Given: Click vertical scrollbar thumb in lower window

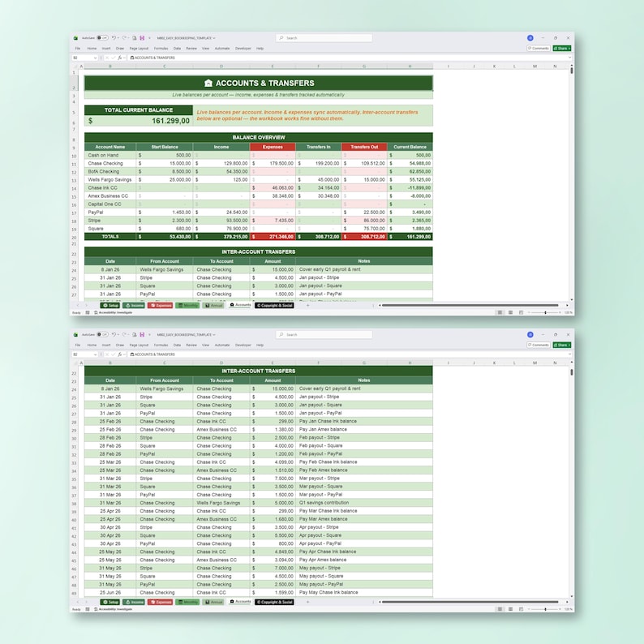Looking at the screenshot, I should click(x=571, y=372).
